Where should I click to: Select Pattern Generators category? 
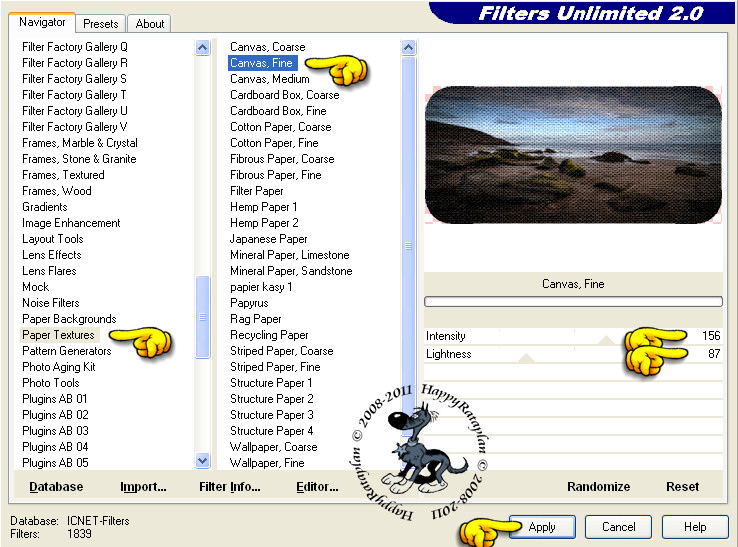[67, 351]
